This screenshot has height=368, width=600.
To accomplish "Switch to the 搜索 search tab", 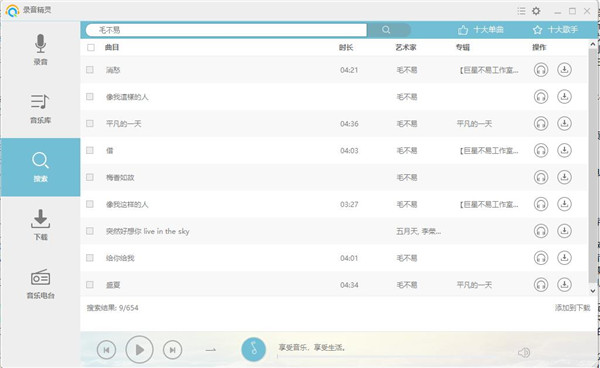I will 40,167.
